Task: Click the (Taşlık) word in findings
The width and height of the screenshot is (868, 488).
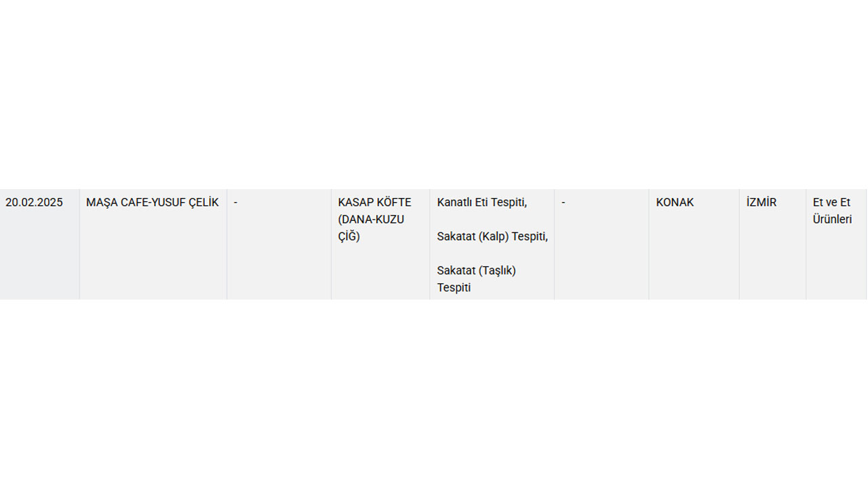Action: [497, 270]
